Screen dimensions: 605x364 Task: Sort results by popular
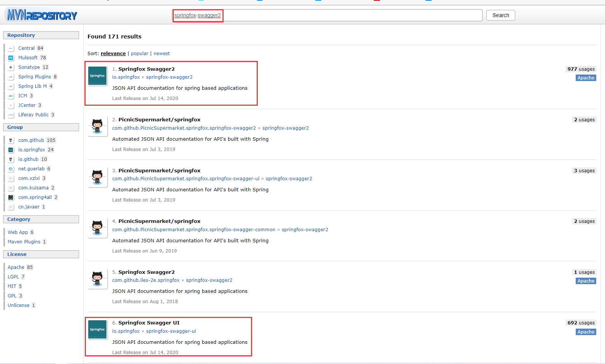point(140,54)
